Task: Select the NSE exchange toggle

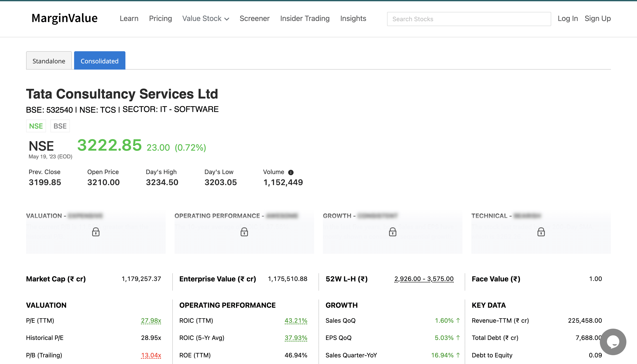Action: [36, 126]
